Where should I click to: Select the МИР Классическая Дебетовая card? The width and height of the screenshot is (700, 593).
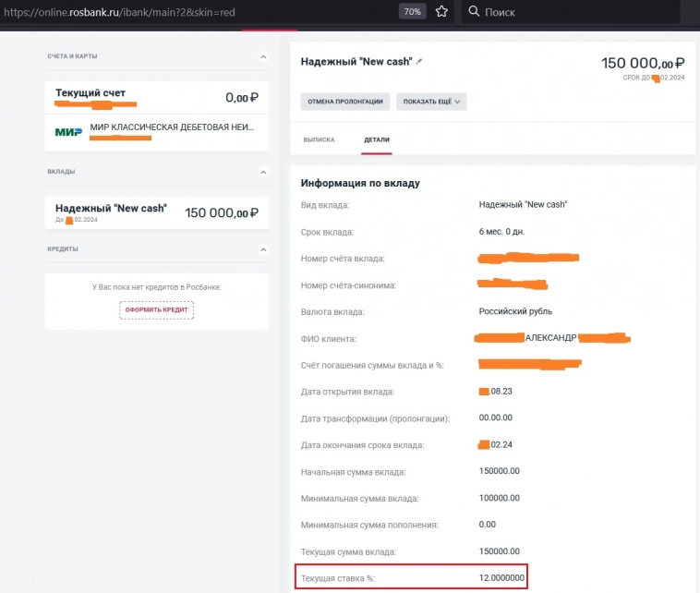point(171,127)
